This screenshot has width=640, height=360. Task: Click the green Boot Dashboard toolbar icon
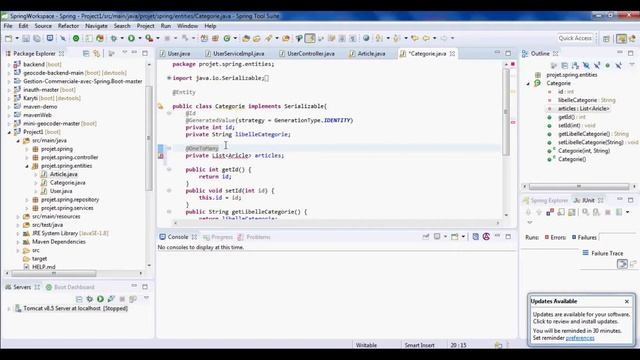76,38
